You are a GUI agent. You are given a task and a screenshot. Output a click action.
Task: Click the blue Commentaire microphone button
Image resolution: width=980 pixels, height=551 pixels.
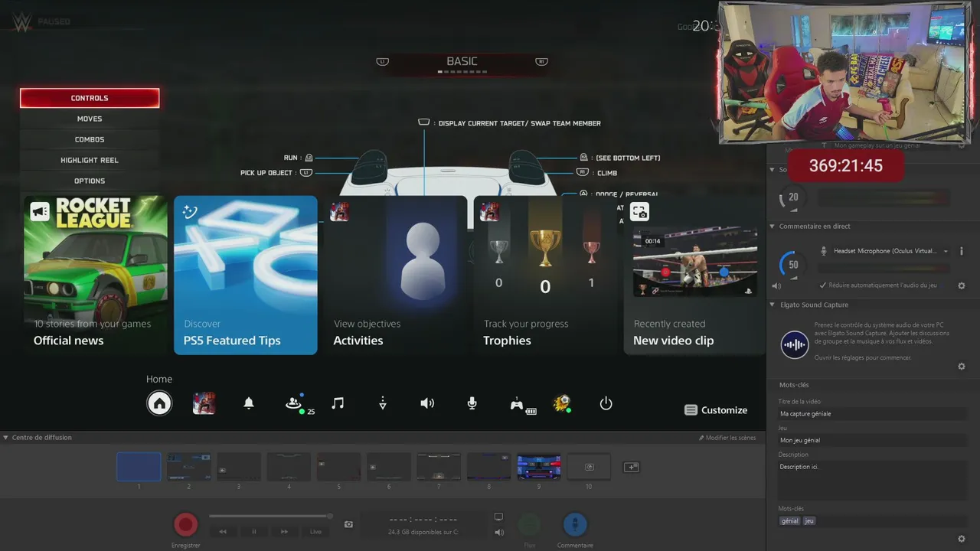click(575, 525)
